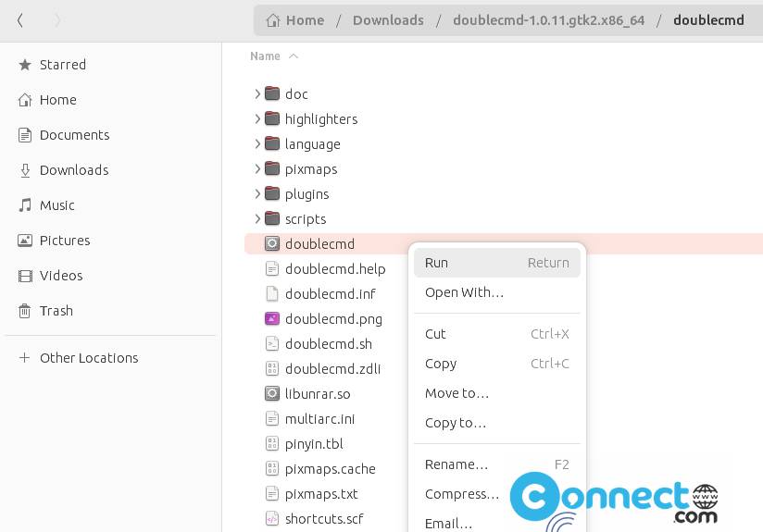763x532 pixels.
Task: Open Starred via the star icon
Action: pyautogui.click(x=25, y=65)
